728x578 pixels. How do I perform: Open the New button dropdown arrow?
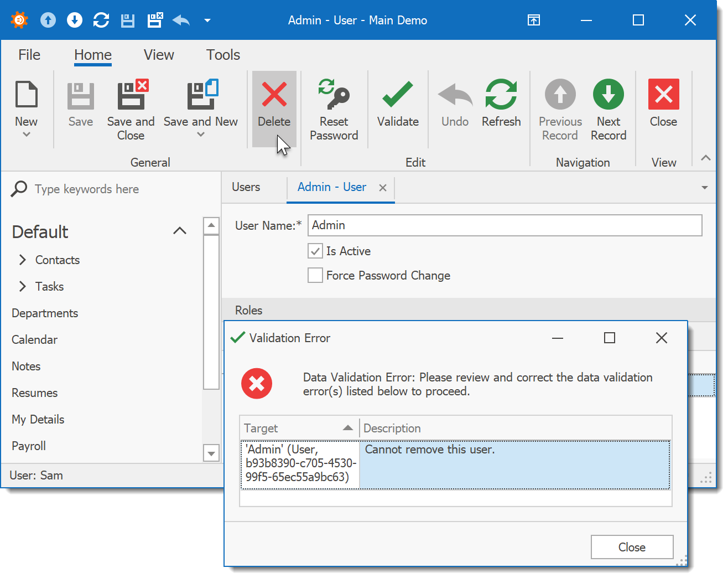(x=26, y=135)
